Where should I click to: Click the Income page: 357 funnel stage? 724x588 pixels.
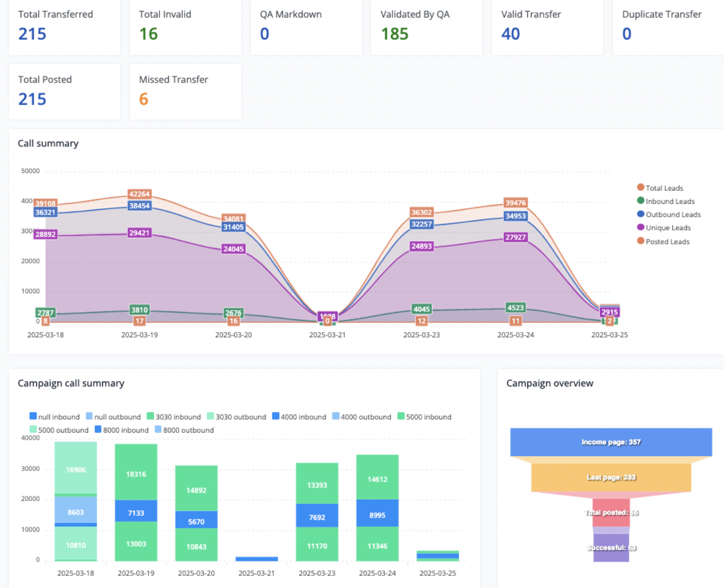click(611, 442)
